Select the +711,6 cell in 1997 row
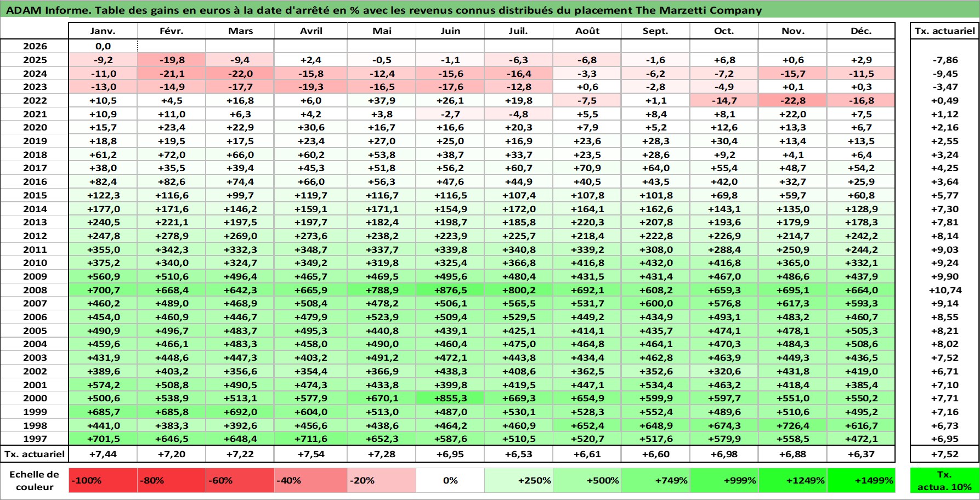 click(311, 439)
